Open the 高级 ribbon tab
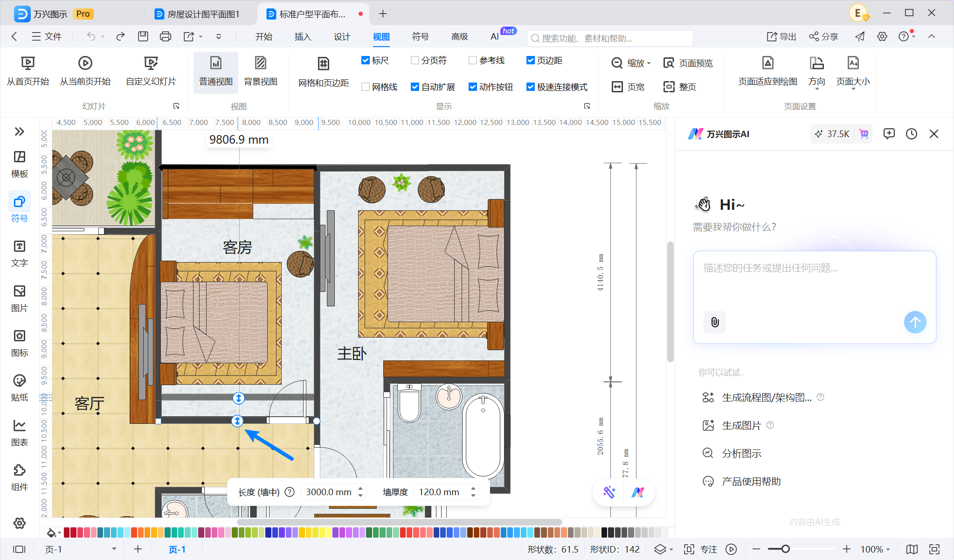The height and width of the screenshot is (560, 954). (x=460, y=36)
